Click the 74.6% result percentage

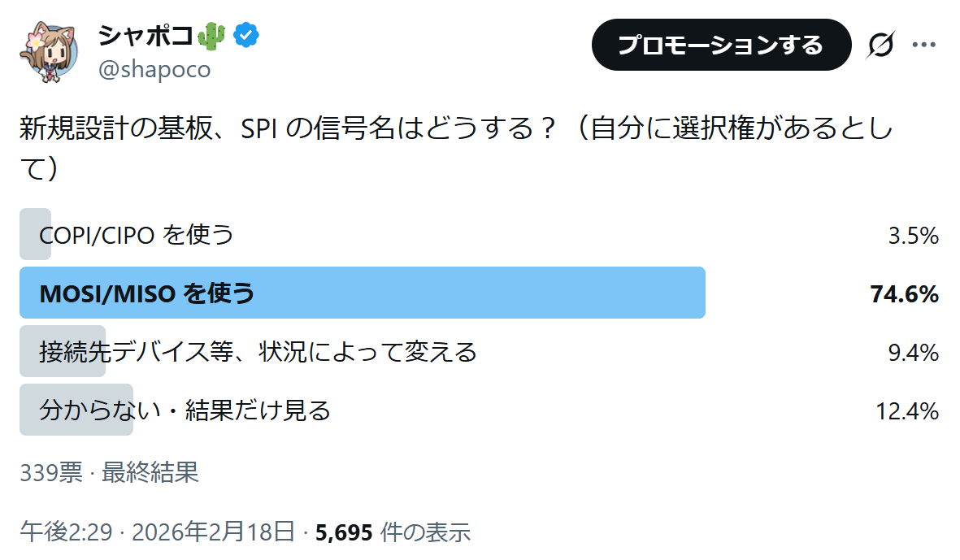point(905,293)
